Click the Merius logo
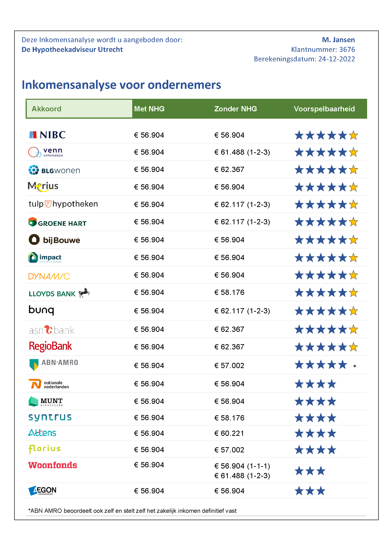The image size is (392, 554). pyautogui.click(x=43, y=186)
